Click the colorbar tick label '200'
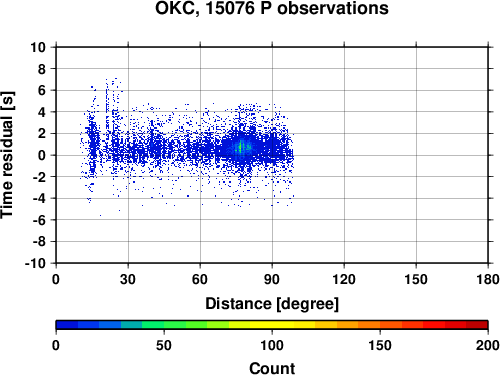The image size is (500, 375). click(488, 345)
